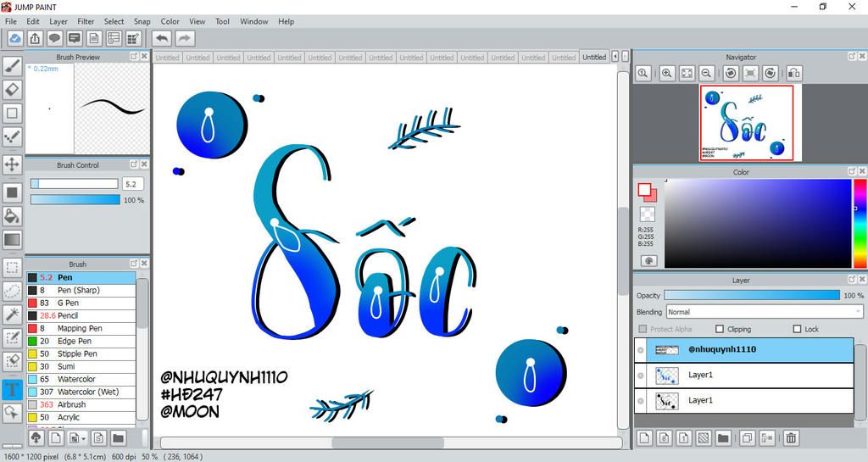Click the brush size value field 5.2
Viewport: 868px width, 462px height.
[133, 184]
